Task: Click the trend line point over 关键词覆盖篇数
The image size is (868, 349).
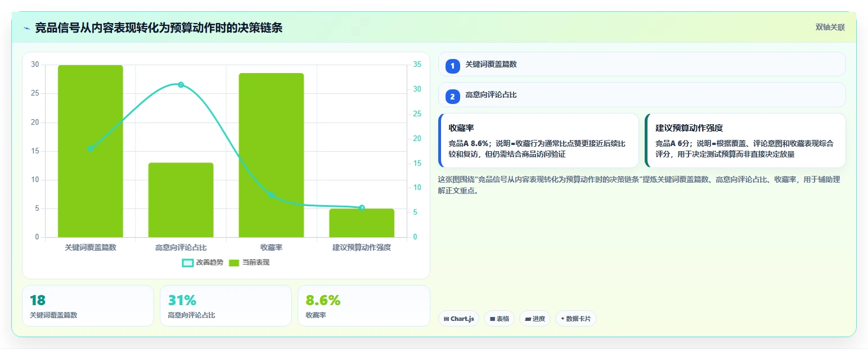Action: click(91, 148)
